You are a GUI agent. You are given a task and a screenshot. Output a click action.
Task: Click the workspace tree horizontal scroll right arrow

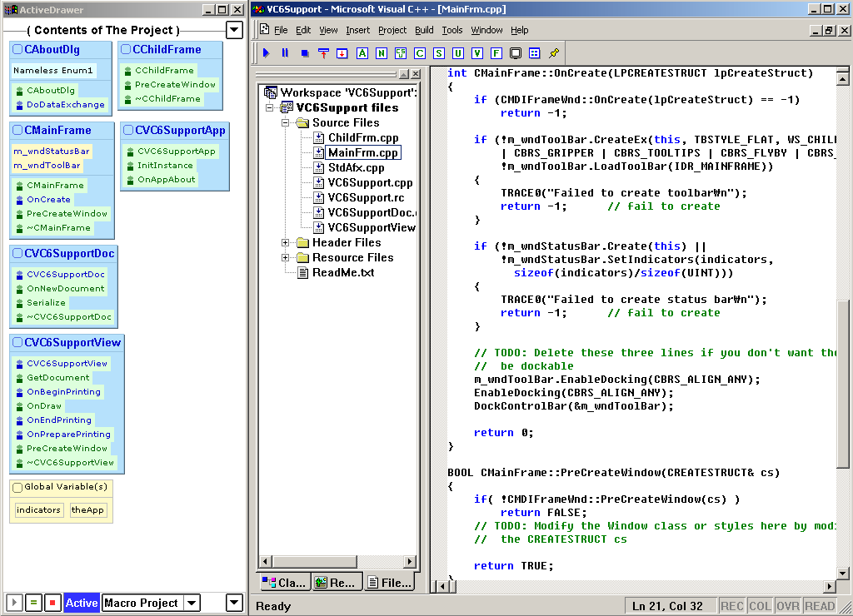pos(410,561)
